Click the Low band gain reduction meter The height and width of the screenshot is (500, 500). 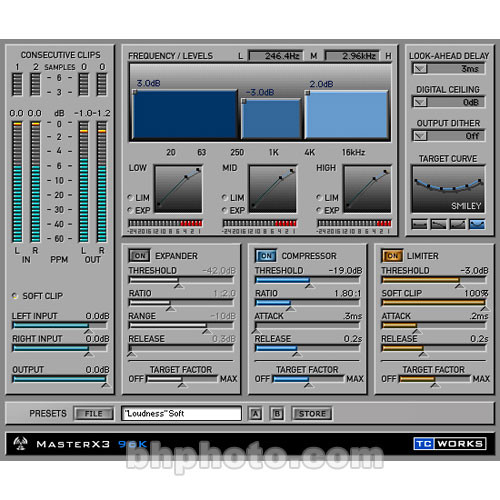[x=165, y=223]
